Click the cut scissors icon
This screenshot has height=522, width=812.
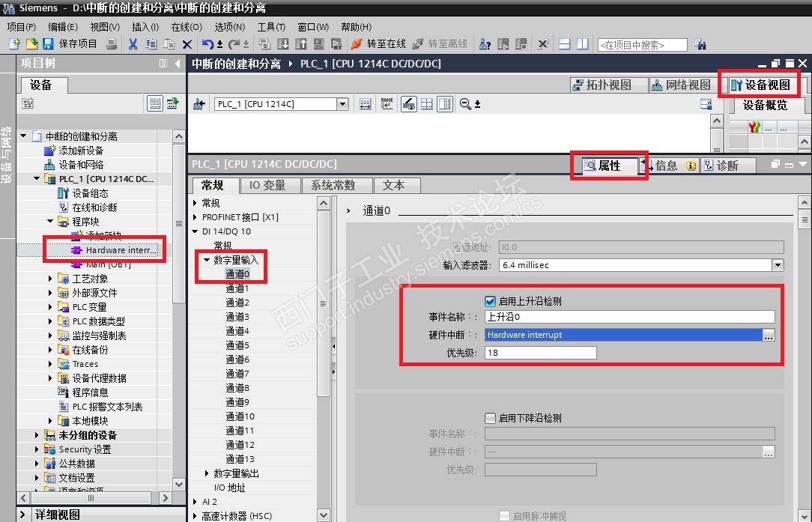133,44
